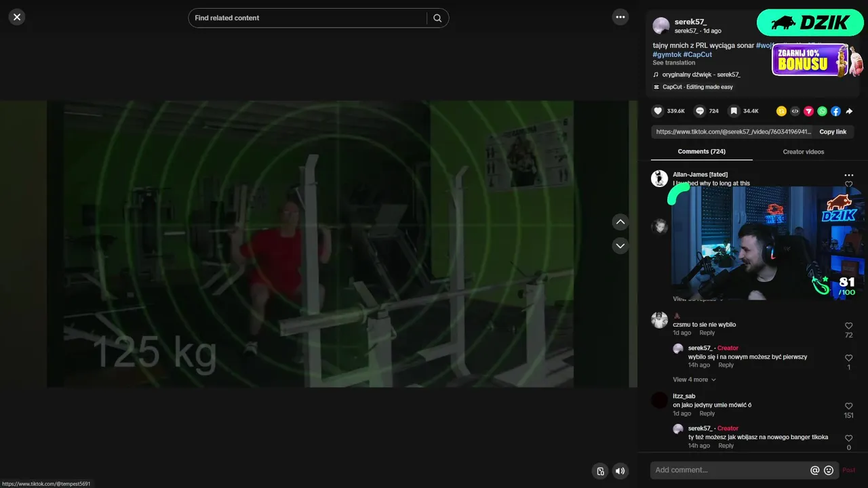This screenshot has height=488, width=868.
Task: Save video with bookmark icon 34.4K
Action: 734,111
